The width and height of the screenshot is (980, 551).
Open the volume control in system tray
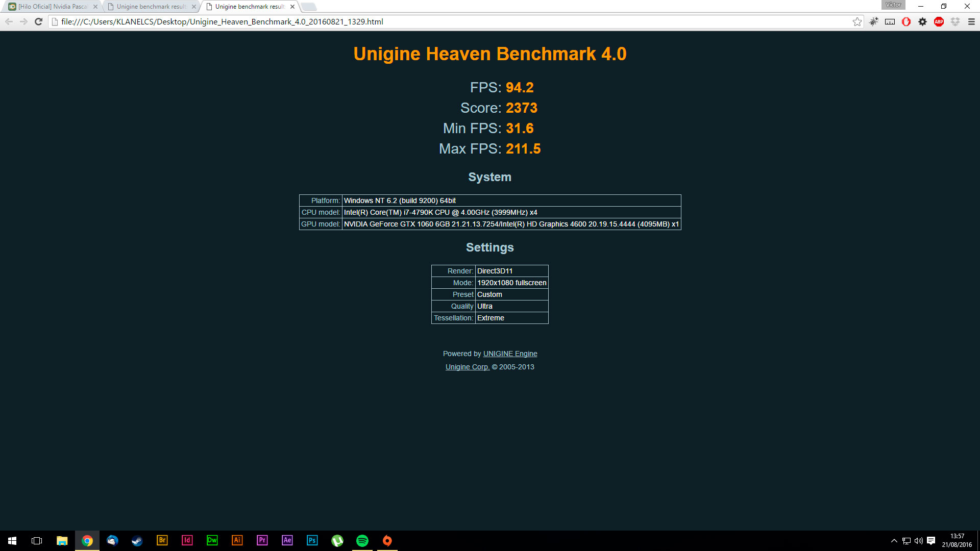click(918, 541)
